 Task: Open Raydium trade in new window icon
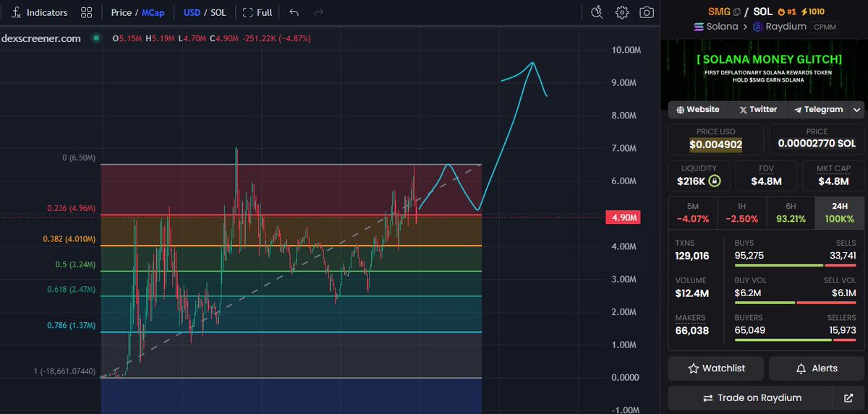click(x=849, y=398)
